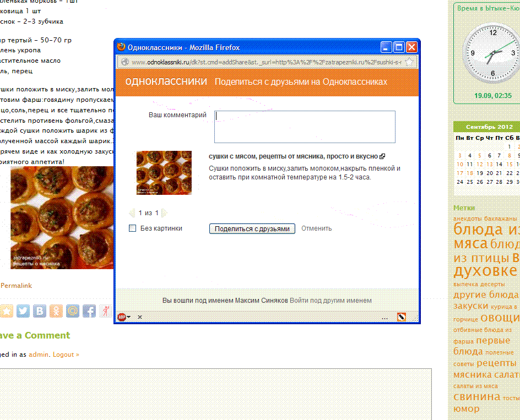Open external link icon beside recipe title
Viewport: 520px width, 420px height.
(382, 156)
